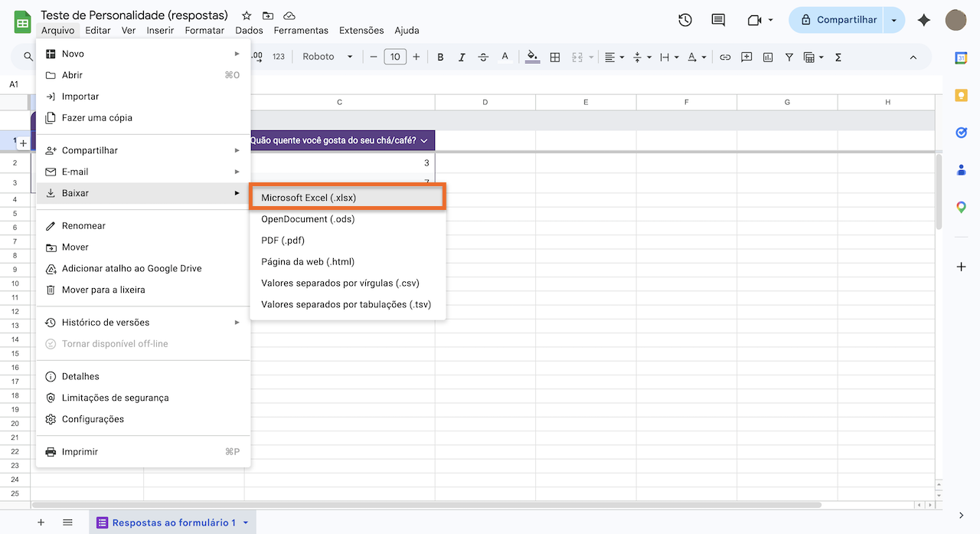Screen dimensions: 980x534
Task: Click the Compartilhar share button
Action: pos(837,20)
